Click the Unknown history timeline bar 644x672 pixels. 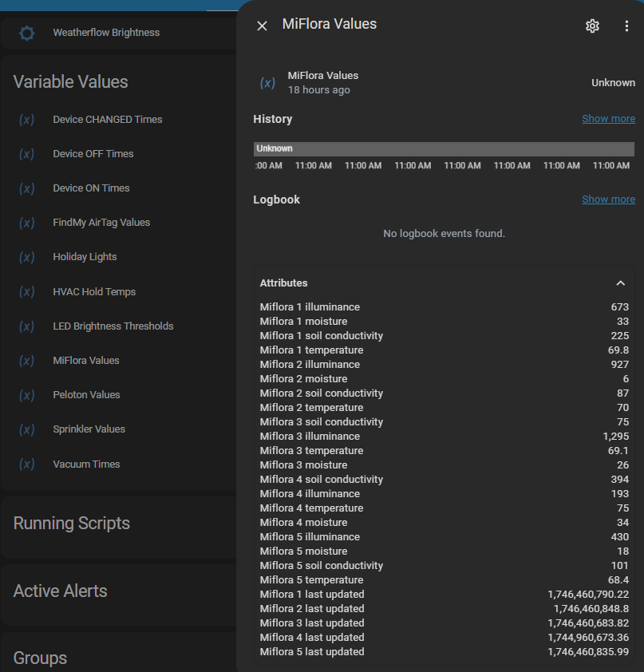443,148
